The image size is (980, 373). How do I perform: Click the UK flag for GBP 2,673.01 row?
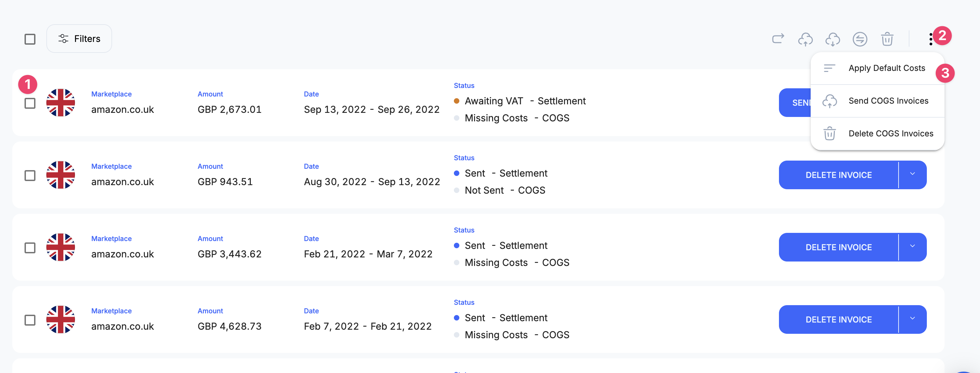point(61,102)
